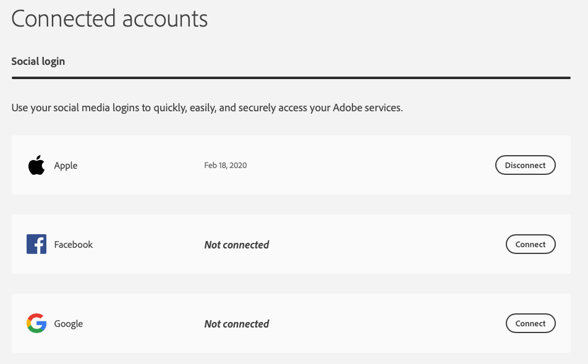588x364 pixels.
Task: Select the Social login tab
Action: tap(38, 62)
